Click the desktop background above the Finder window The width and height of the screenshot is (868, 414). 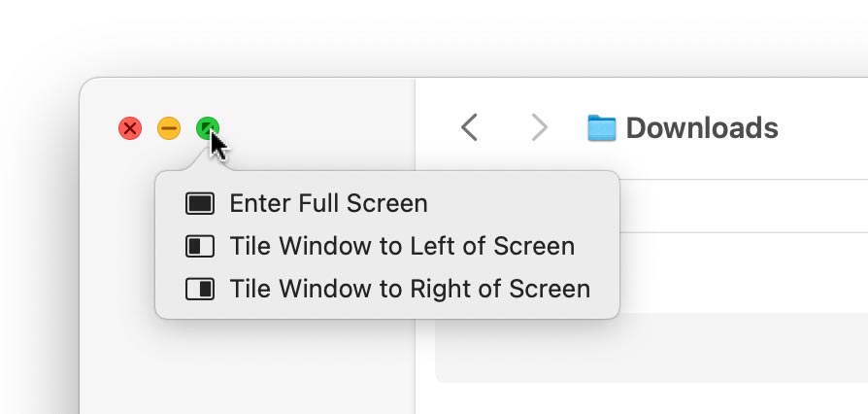click(437, 39)
